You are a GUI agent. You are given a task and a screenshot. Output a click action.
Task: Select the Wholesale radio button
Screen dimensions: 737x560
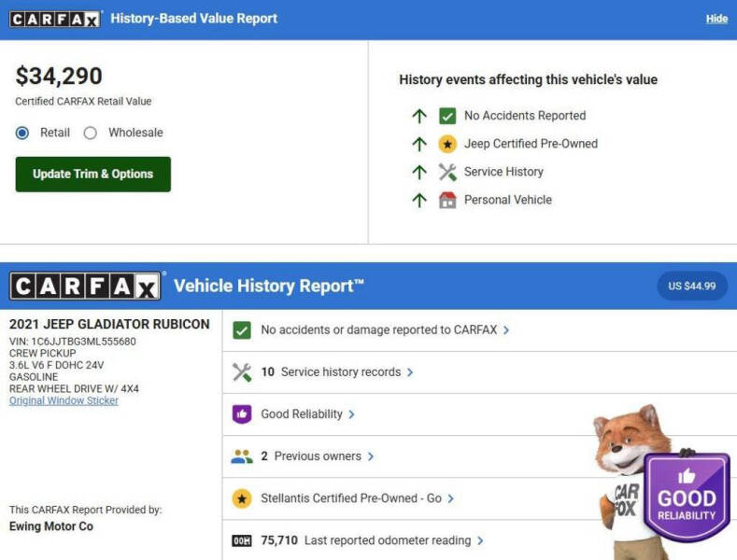click(91, 133)
